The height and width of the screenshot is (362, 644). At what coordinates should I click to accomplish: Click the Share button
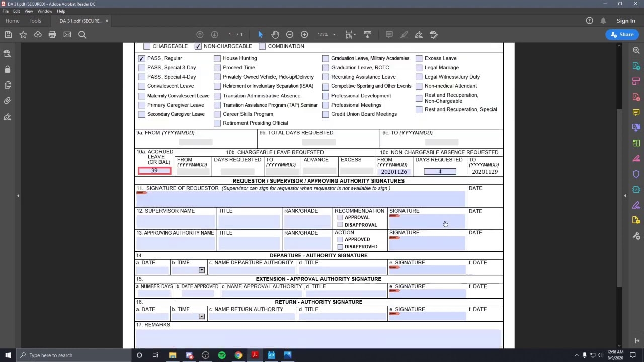click(x=622, y=35)
